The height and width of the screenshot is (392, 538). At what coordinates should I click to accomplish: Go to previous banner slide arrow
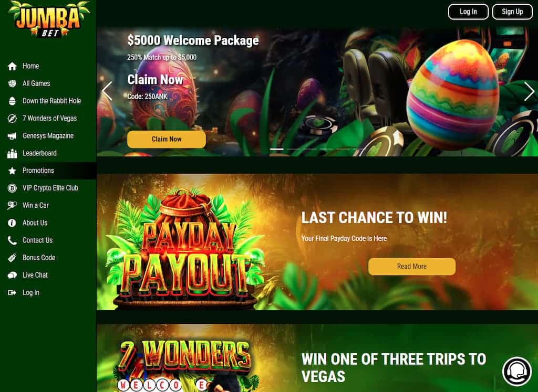click(107, 91)
